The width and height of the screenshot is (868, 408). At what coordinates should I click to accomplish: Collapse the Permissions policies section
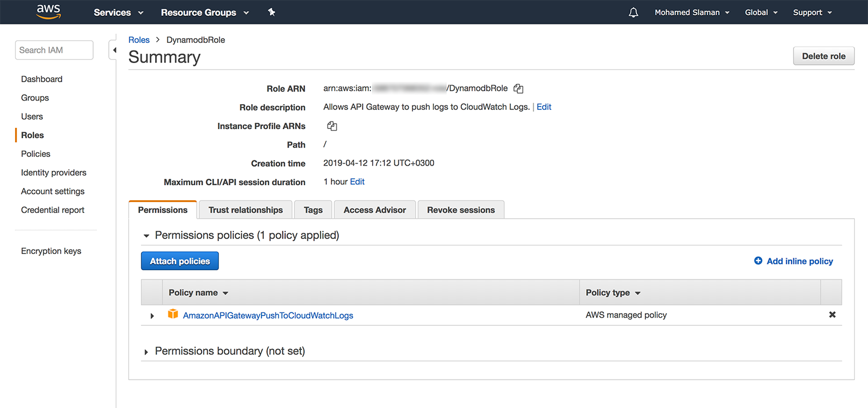(146, 236)
